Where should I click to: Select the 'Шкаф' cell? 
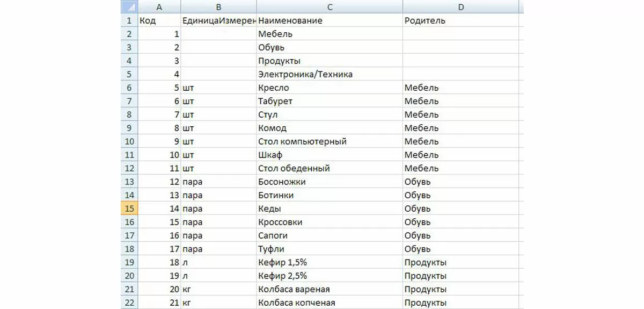330,155
